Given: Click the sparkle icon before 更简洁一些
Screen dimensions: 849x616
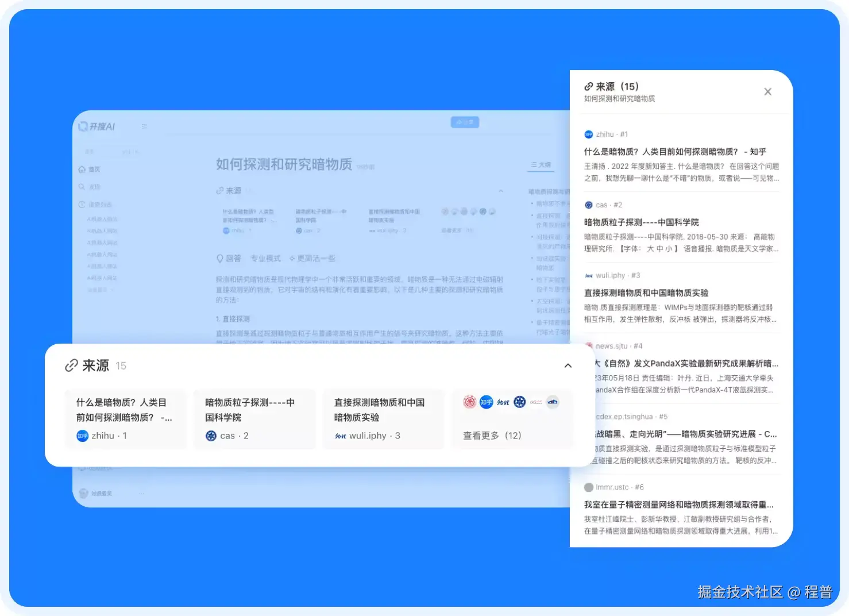Looking at the screenshot, I should [x=292, y=258].
